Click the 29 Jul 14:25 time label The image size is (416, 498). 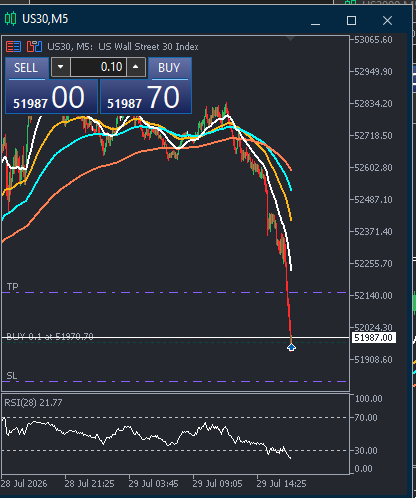pos(281,484)
